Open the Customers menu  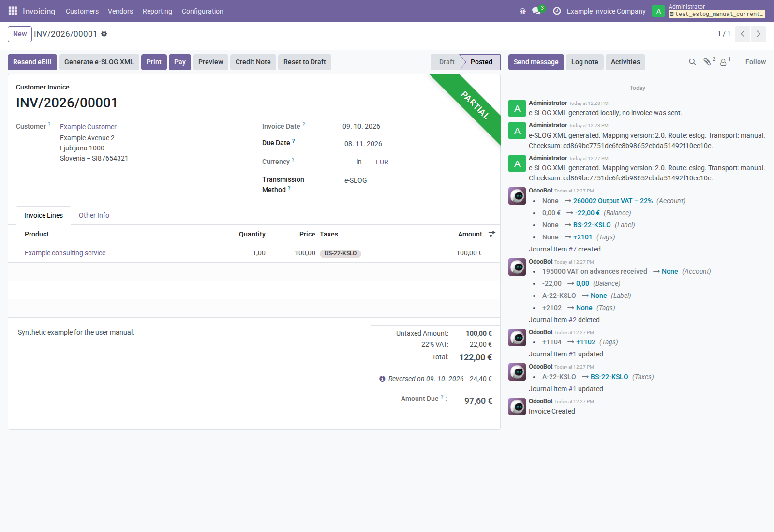click(x=82, y=11)
